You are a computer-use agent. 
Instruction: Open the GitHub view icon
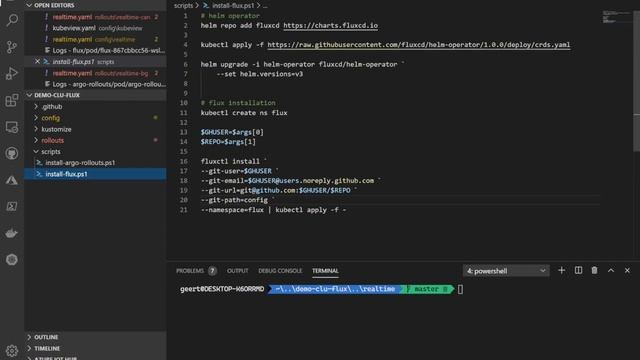coord(12,153)
